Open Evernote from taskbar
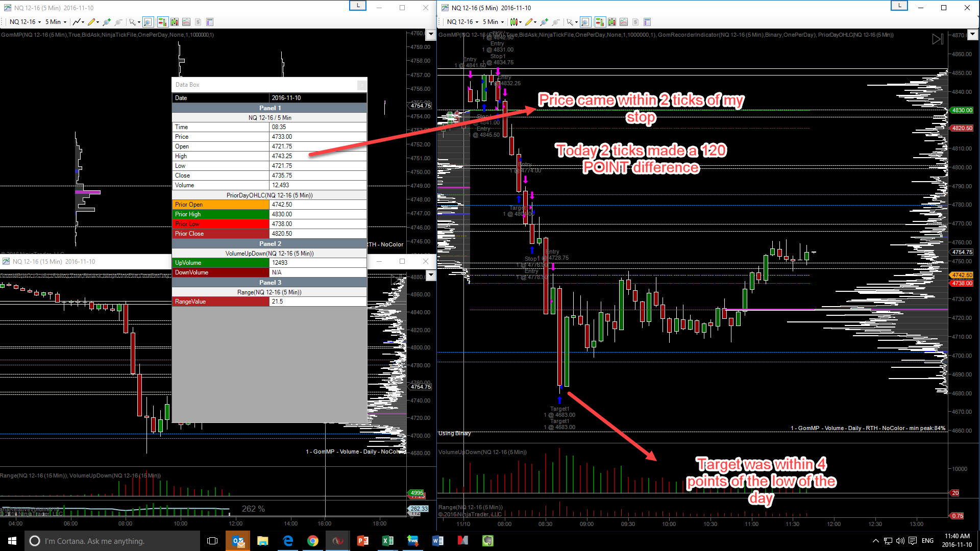 coord(488,541)
